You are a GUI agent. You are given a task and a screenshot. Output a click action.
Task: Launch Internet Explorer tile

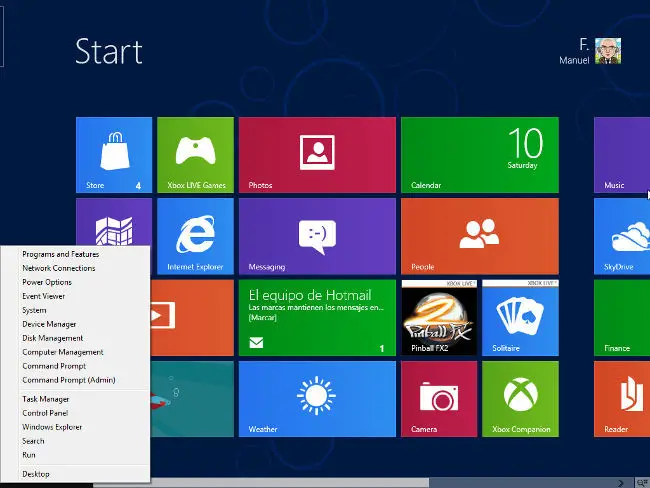(x=195, y=236)
